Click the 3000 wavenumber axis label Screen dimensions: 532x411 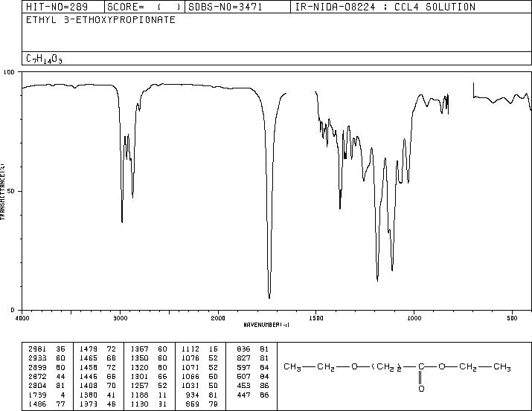pos(120,318)
